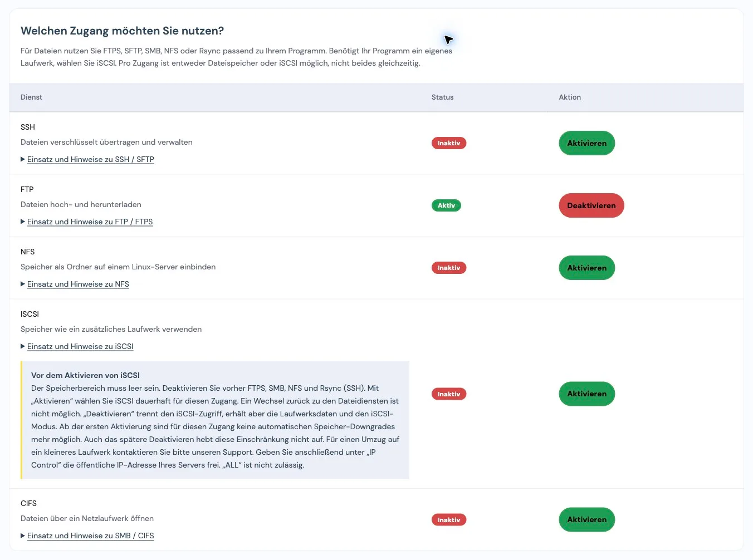Click the 'CIFS' service name
The height and width of the screenshot is (560, 753).
pyautogui.click(x=28, y=503)
